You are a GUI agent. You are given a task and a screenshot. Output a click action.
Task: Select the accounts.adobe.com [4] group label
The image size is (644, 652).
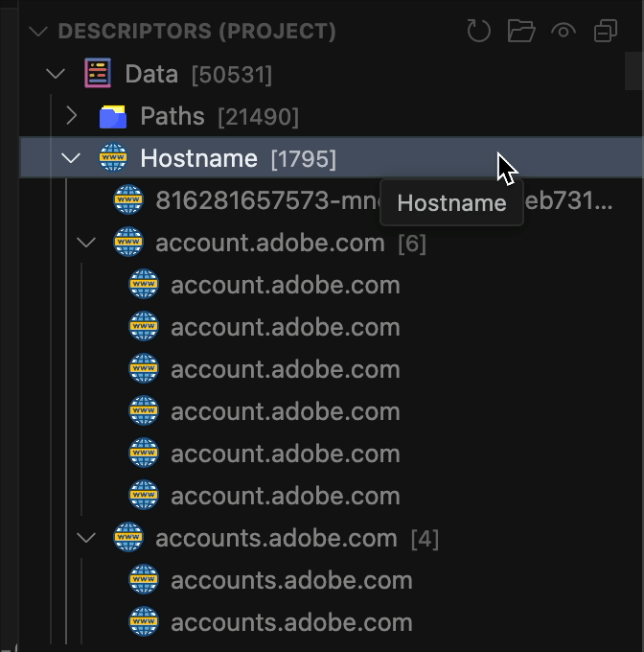coord(276,538)
